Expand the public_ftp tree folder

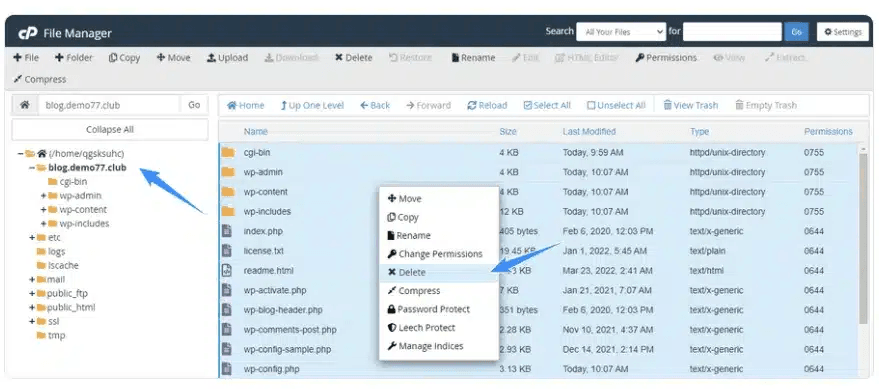pyautogui.click(x=32, y=294)
